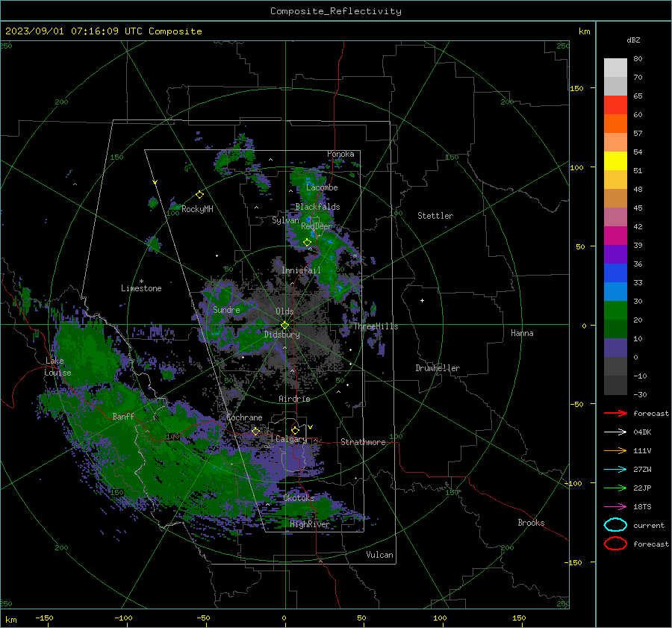Click the yellow diamond marker near RockyMH
The height and width of the screenshot is (628, 672).
[x=199, y=195]
